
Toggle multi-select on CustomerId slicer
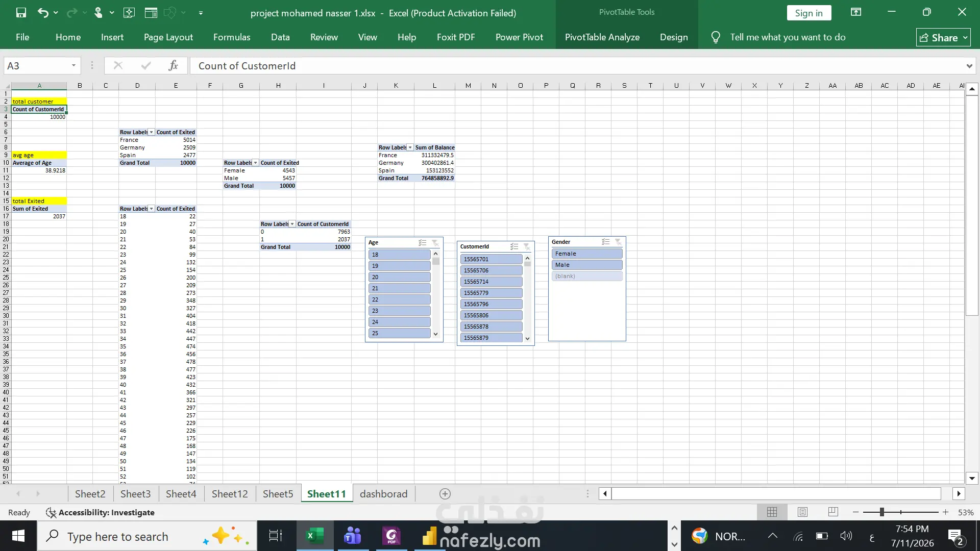point(514,246)
